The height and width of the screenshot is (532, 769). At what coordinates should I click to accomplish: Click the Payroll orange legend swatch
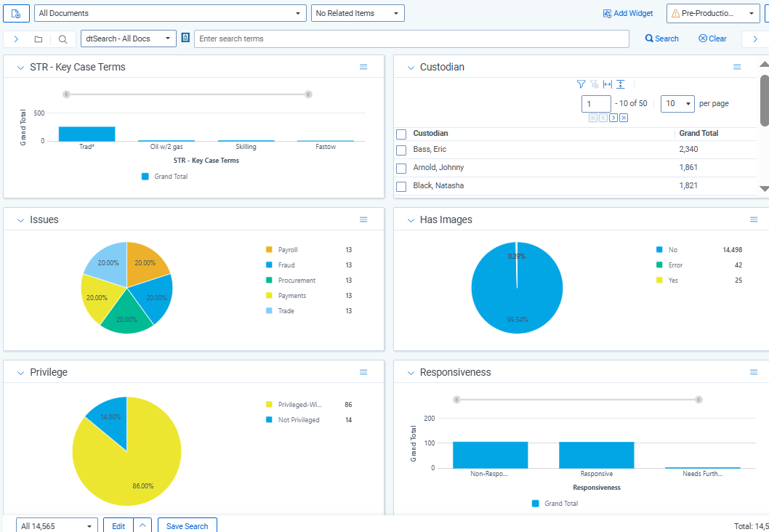point(269,249)
